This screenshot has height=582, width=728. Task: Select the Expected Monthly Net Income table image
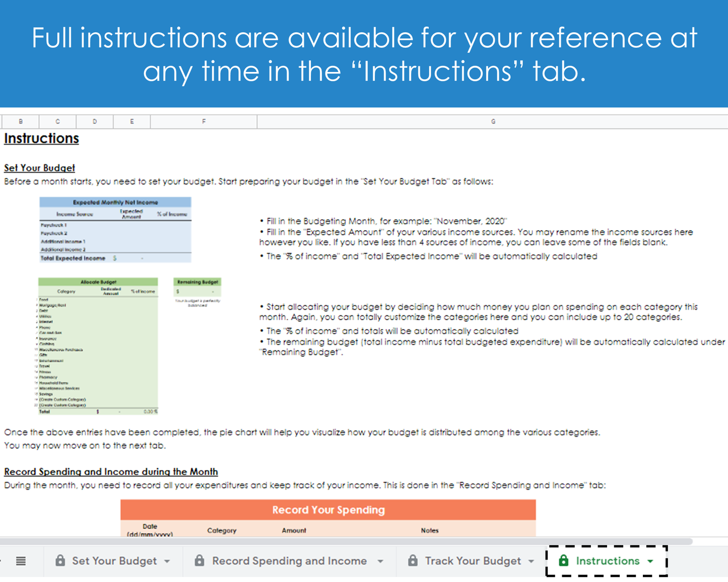pos(115,230)
